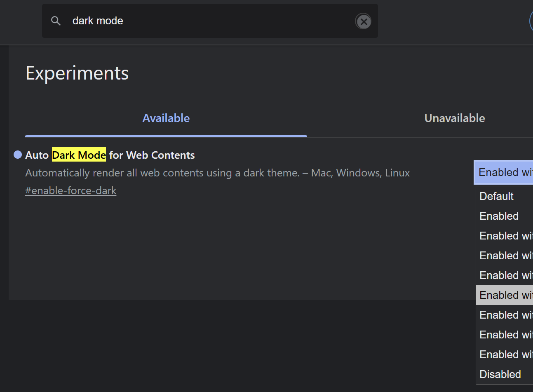Click the Auto Dark Mode flag title
This screenshot has width=533, height=392.
pyautogui.click(x=110, y=155)
